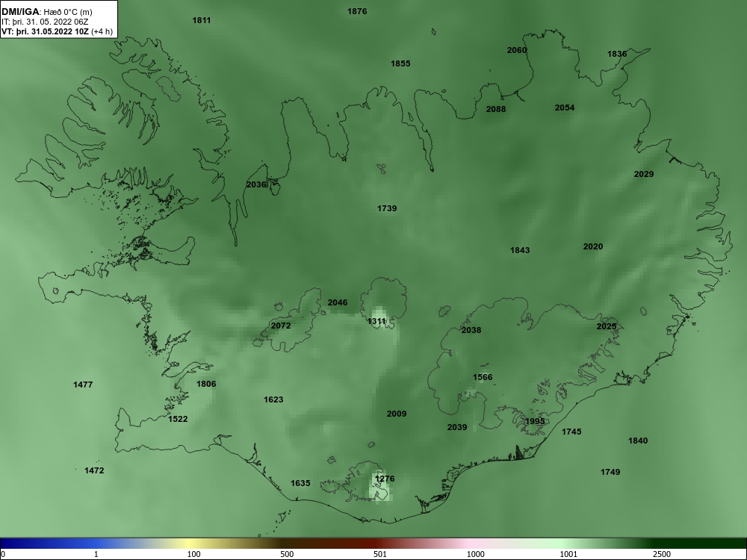Select the 1836 value label
747x560 pixels.
click(618, 54)
